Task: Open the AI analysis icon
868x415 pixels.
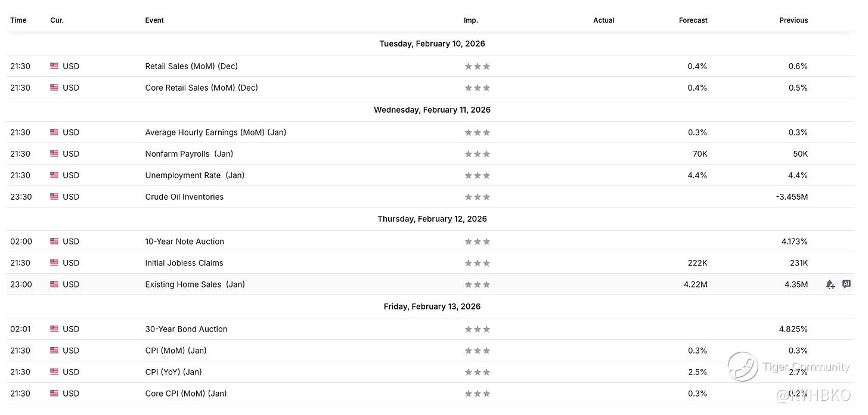Action: pos(846,284)
